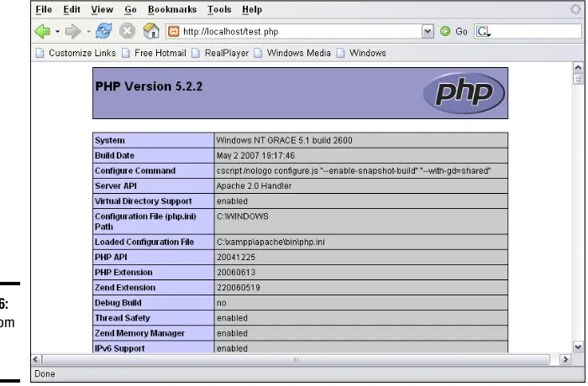Click the 'May 2 2007 19:17:46' value

click(x=255, y=155)
